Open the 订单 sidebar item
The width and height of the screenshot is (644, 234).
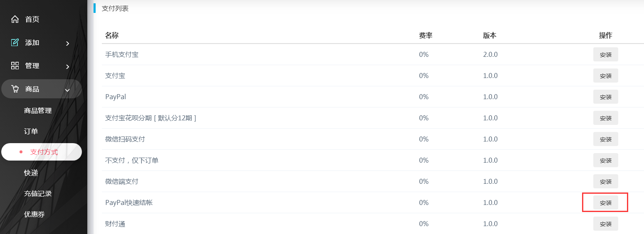31,131
